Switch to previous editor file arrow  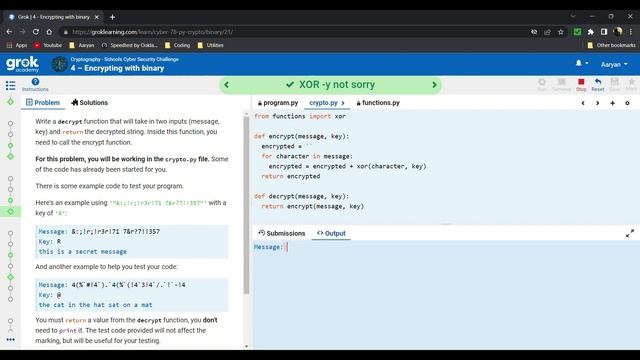tap(583, 103)
